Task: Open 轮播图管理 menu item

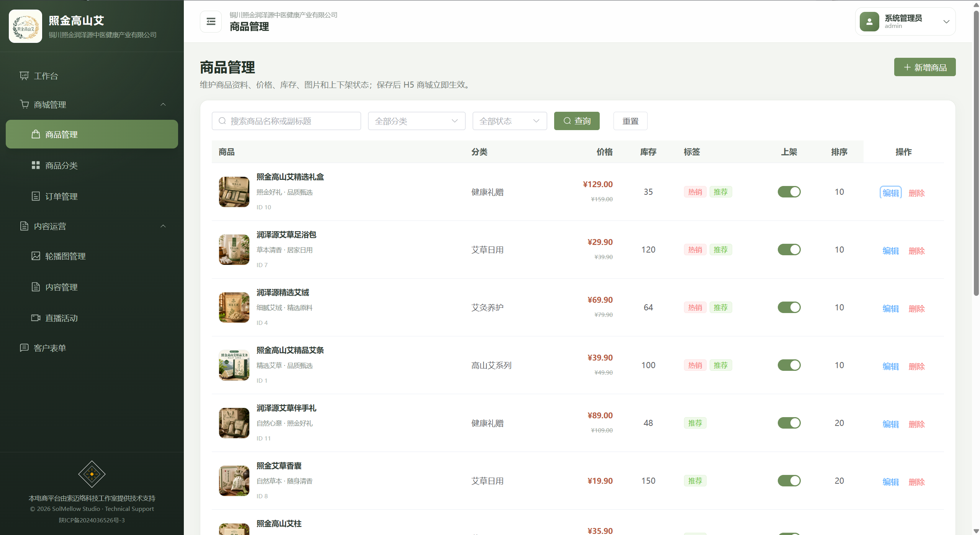Action: [x=92, y=256]
